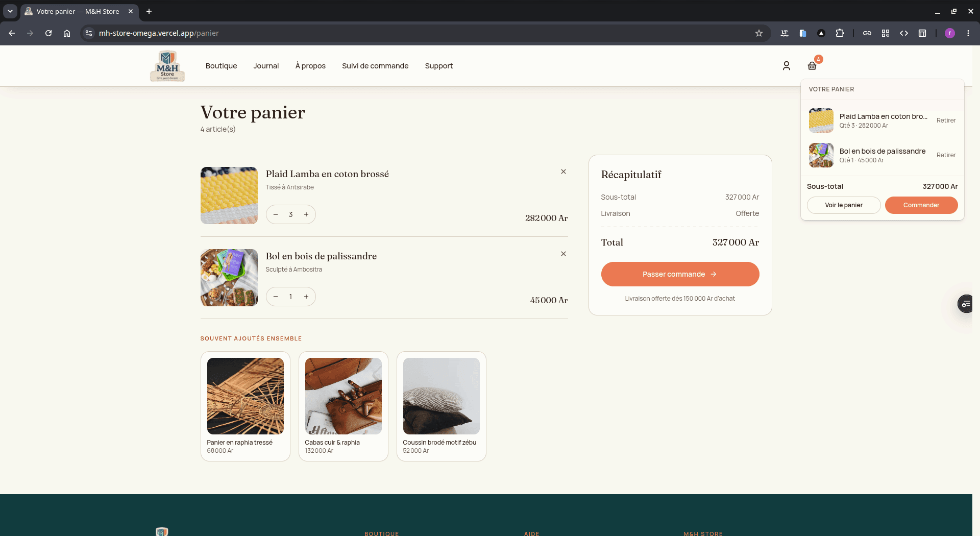Image resolution: width=980 pixels, height=536 pixels.
Task: Open the Chrome three-dot menu
Action: click(x=968, y=33)
